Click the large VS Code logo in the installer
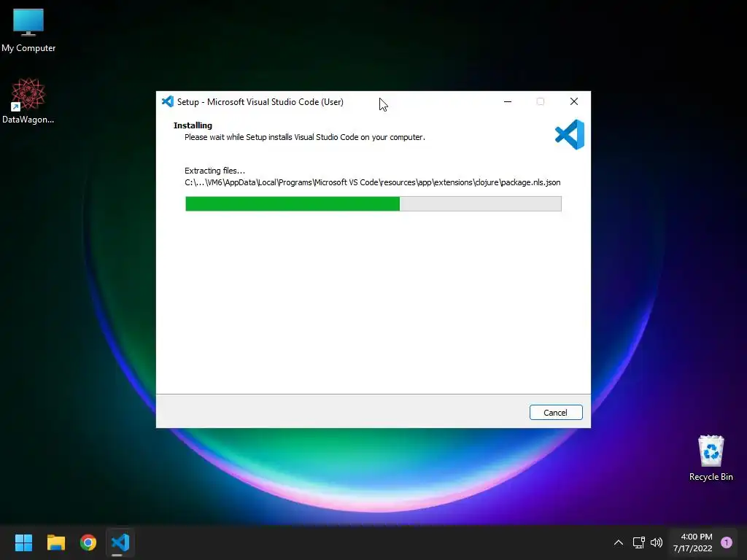The width and height of the screenshot is (747, 560). [570, 134]
